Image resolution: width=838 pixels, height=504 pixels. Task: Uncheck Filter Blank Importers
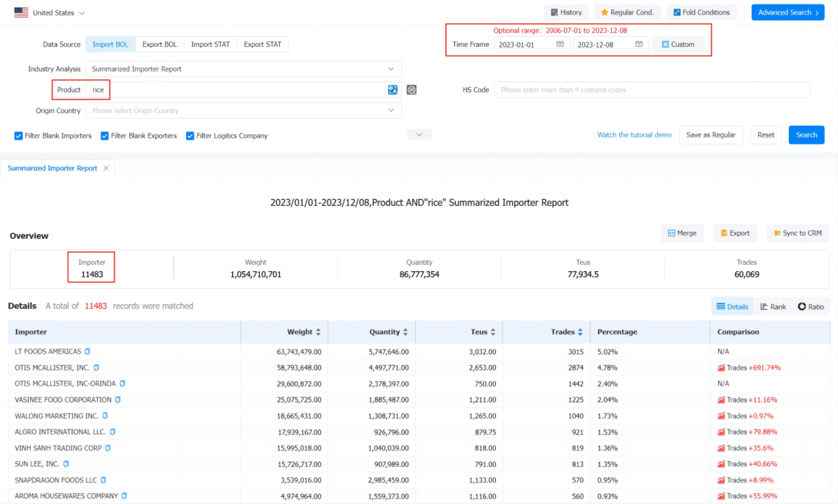click(x=18, y=136)
